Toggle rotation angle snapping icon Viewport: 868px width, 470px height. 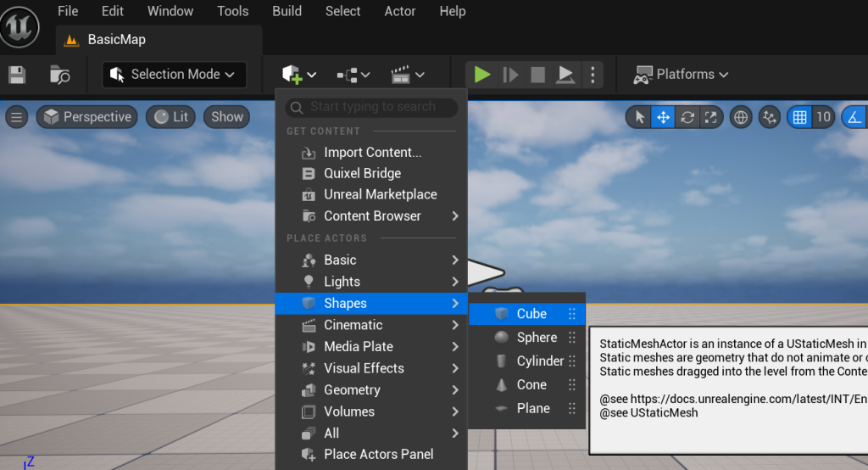coord(854,117)
